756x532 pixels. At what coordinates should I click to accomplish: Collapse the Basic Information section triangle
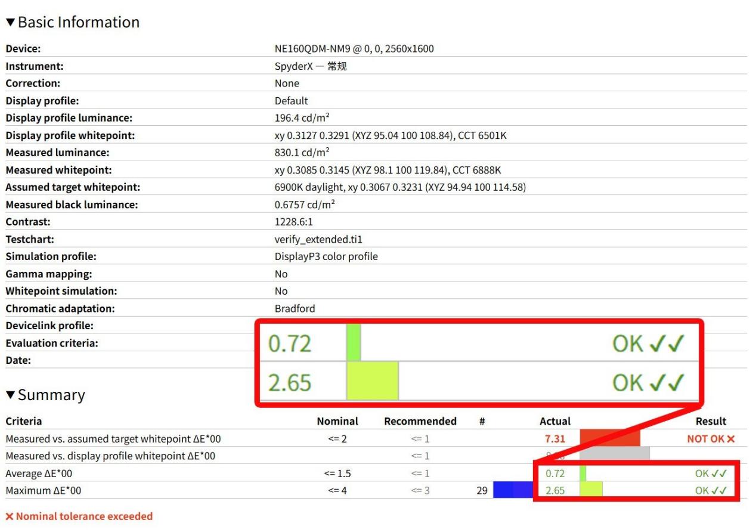pos(10,23)
